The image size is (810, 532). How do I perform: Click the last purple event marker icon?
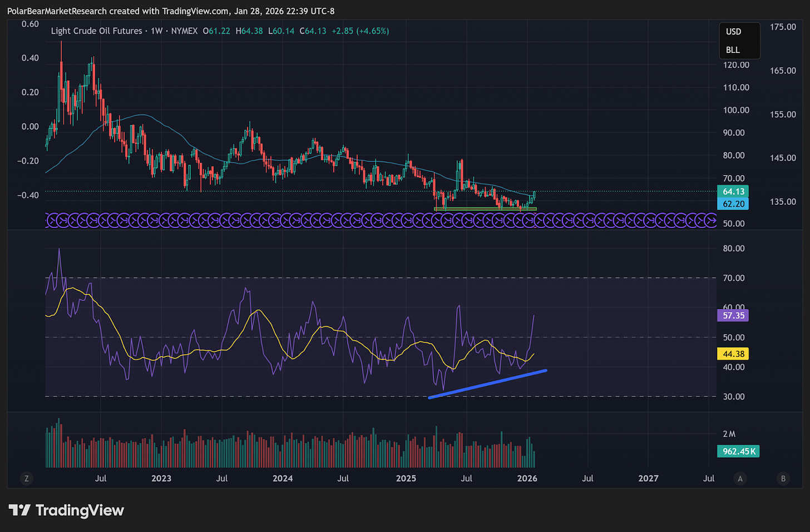pos(710,221)
